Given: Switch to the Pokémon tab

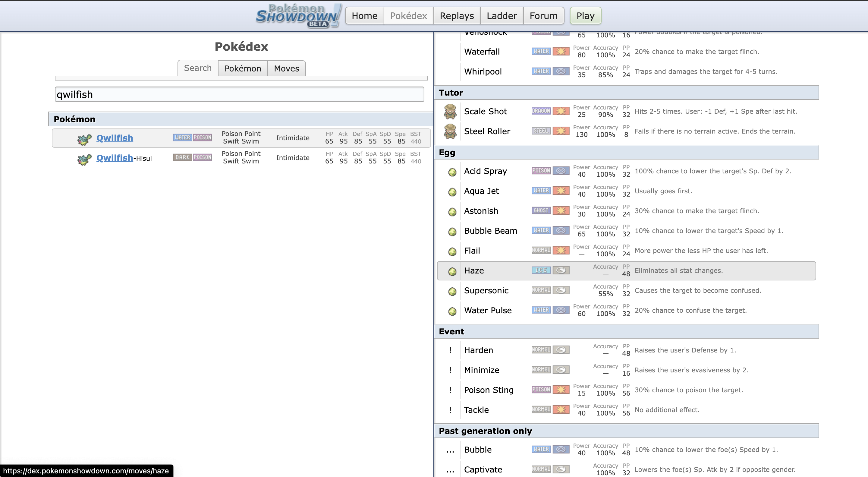Looking at the screenshot, I should pos(243,68).
